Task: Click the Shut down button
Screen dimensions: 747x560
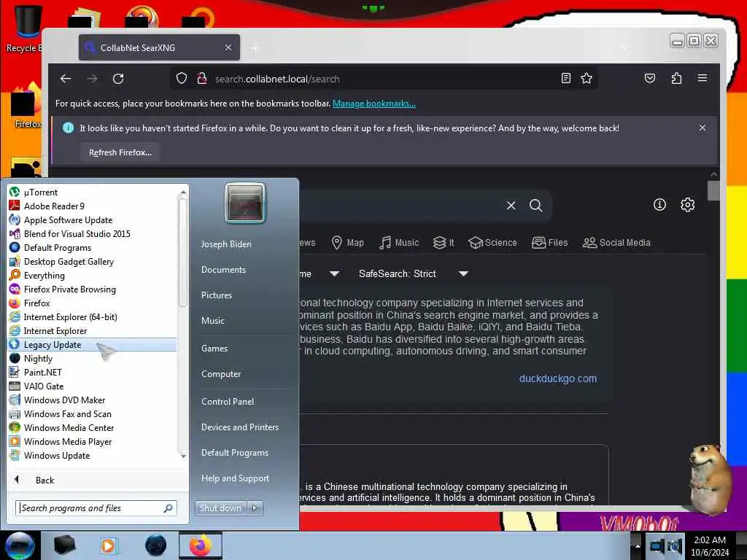Action: tap(220, 507)
